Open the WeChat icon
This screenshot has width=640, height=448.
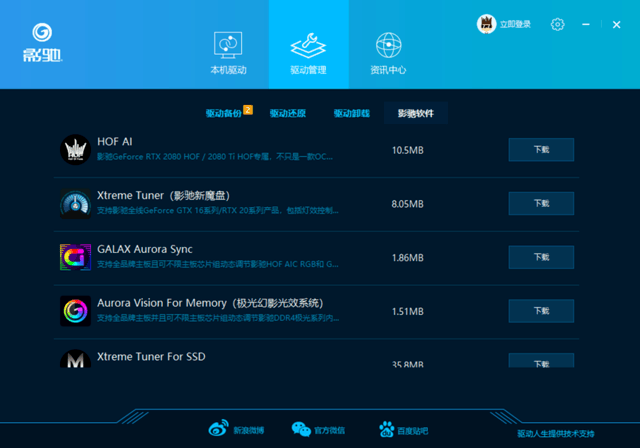click(x=301, y=429)
